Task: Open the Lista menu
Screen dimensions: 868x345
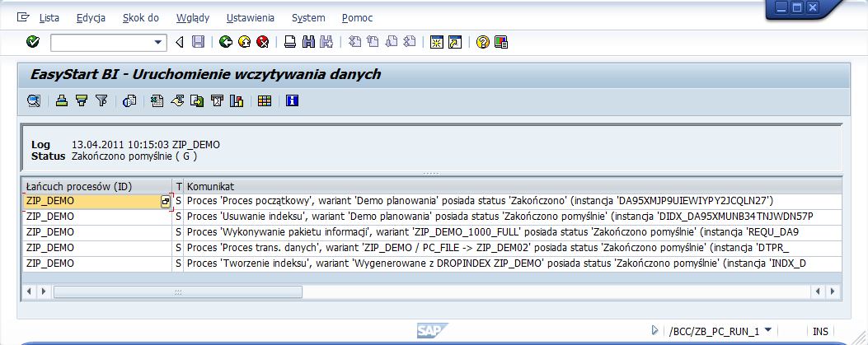Action: (49, 17)
